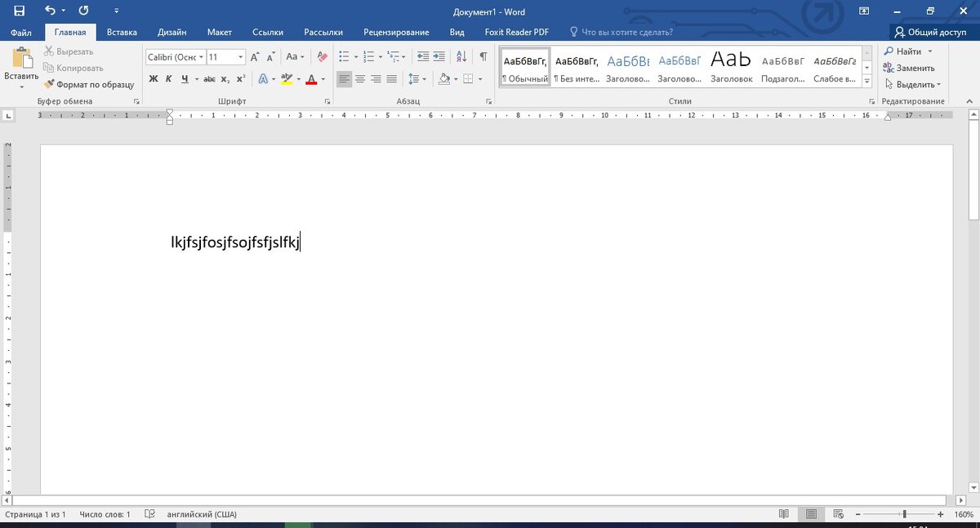Click numbered list icon
The image size is (980, 528).
pyautogui.click(x=368, y=57)
